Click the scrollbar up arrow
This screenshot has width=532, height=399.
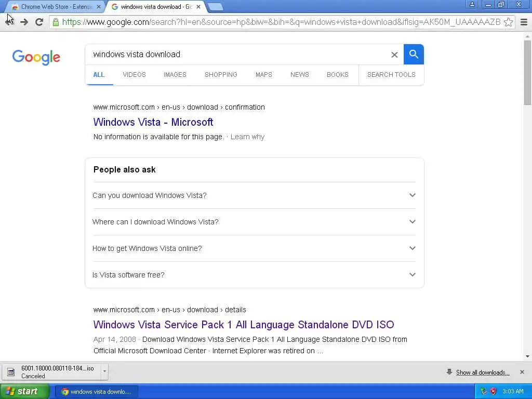click(x=527, y=36)
